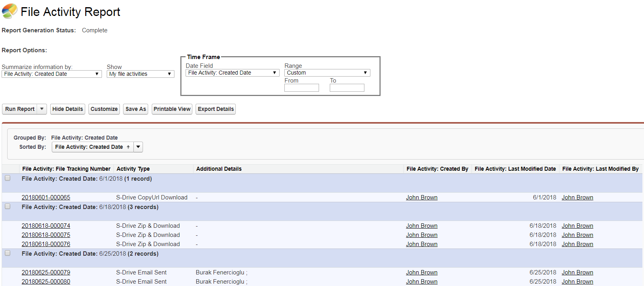This screenshot has width=644, height=286.
Task: Click S-Drive Zip & Download in row 20180618-000074
Action: click(x=148, y=226)
